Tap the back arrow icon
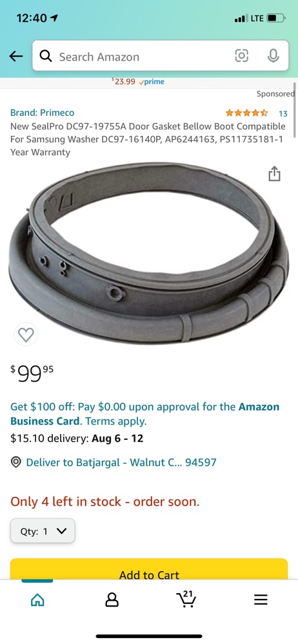The height and width of the screenshot is (644, 298). 16,56
